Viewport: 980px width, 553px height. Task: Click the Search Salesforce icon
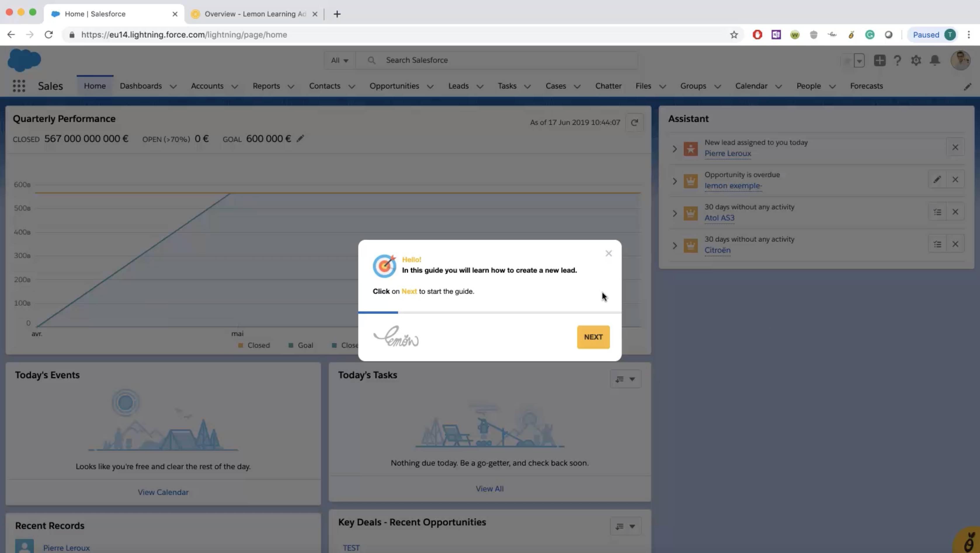tap(371, 60)
